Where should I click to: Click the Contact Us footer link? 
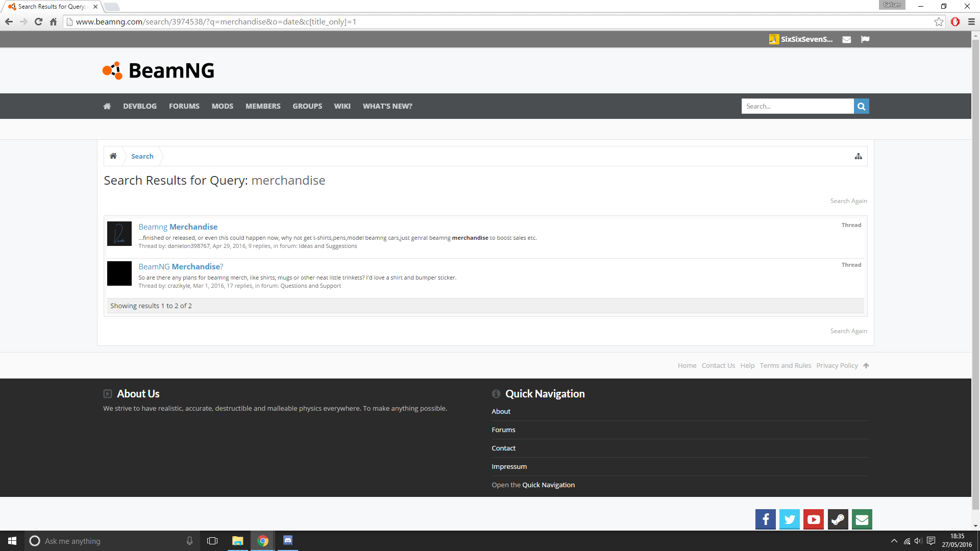(718, 365)
